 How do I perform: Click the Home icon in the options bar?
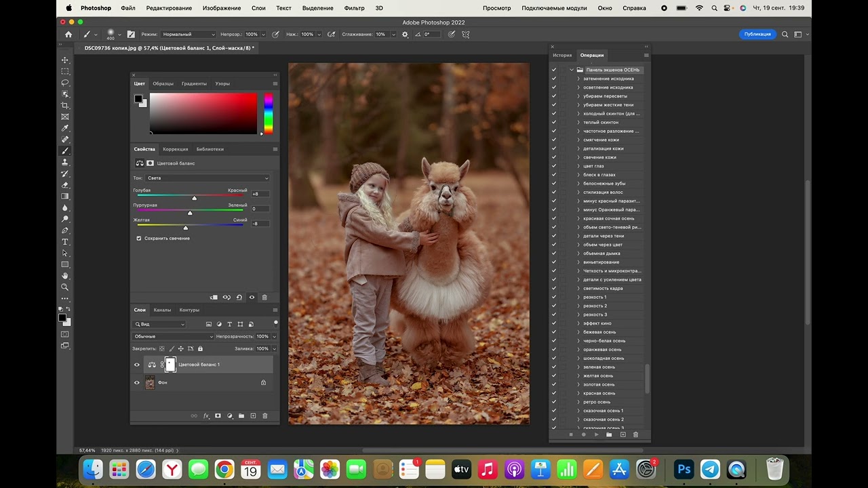pyautogui.click(x=68, y=34)
